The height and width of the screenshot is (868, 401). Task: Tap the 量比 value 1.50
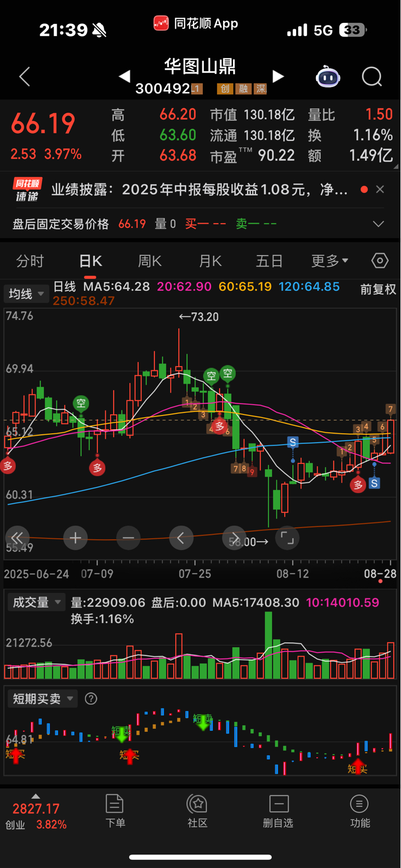[x=379, y=114]
